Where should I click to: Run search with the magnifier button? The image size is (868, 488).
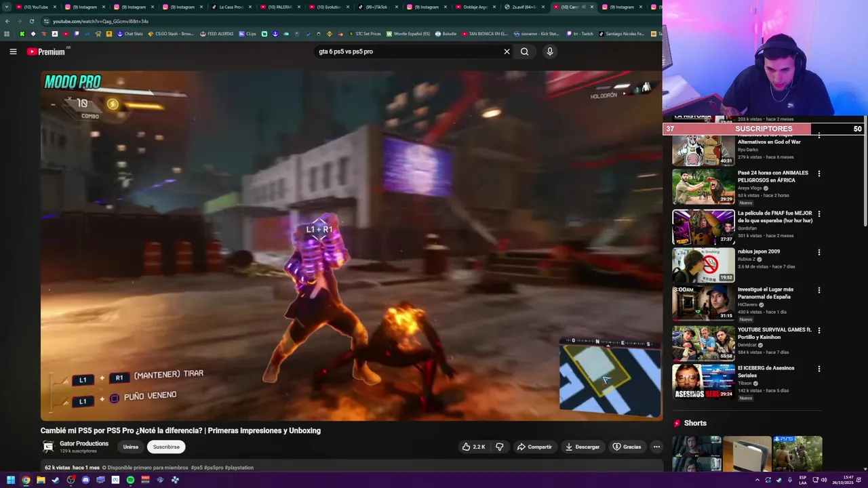pos(524,52)
